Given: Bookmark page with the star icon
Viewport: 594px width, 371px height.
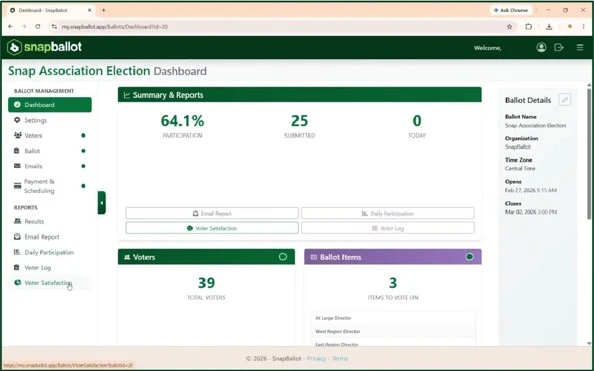Looking at the screenshot, I should point(509,27).
